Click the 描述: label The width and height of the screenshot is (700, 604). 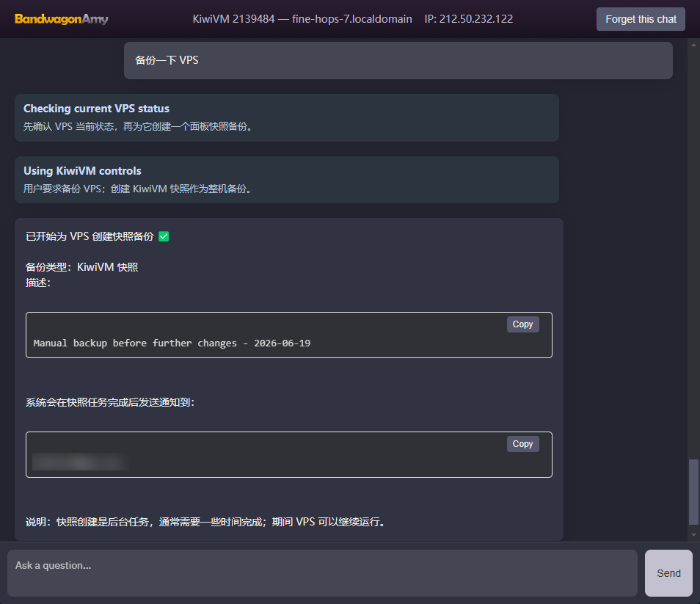coord(38,283)
